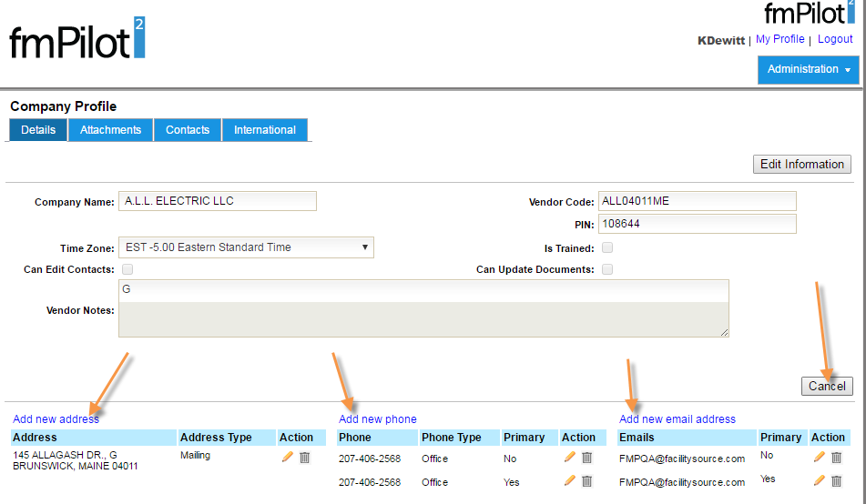The image size is (866, 504).
Task: Toggle the Is Trained checkbox
Action: tap(607, 247)
